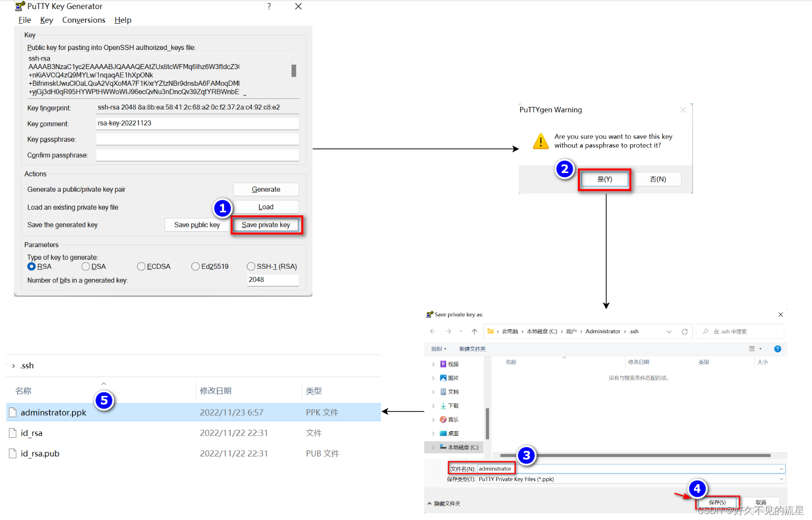Screen dimensions: 812x520
Task: Click 取消 to cancel saving
Action: (761, 502)
